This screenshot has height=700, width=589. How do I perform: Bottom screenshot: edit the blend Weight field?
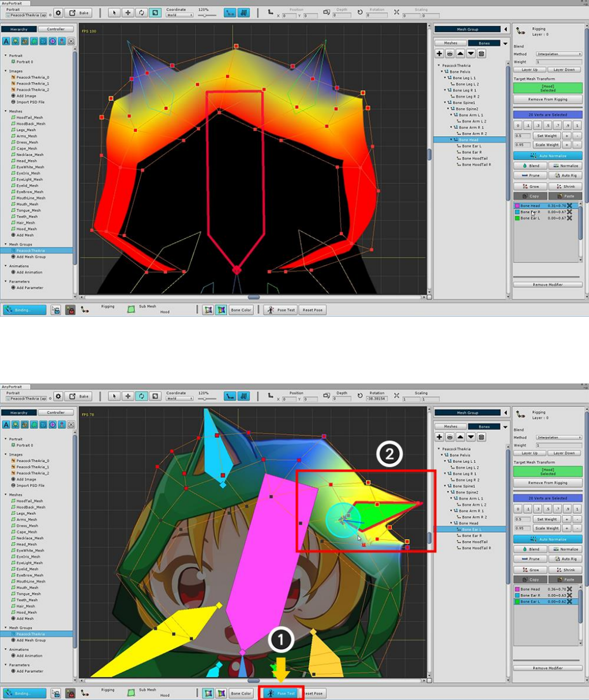[x=559, y=445]
